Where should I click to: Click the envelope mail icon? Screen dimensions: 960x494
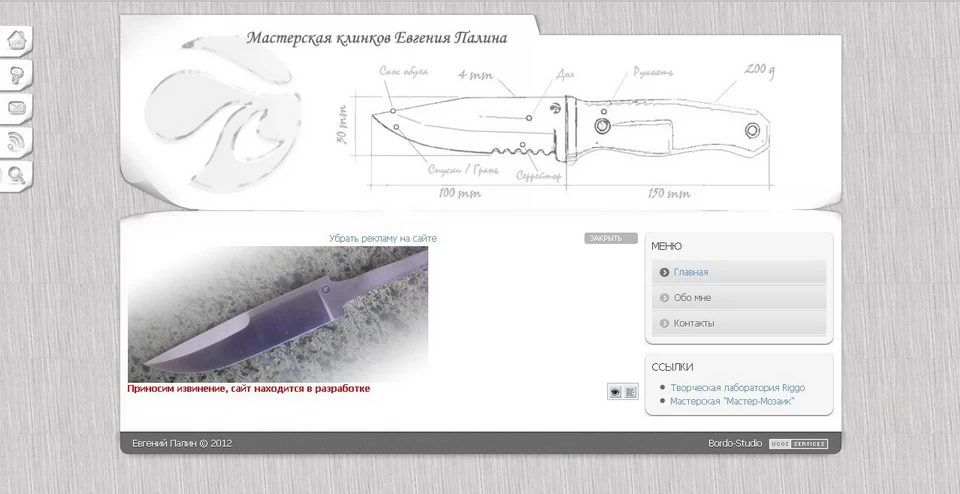tap(17, 108)
